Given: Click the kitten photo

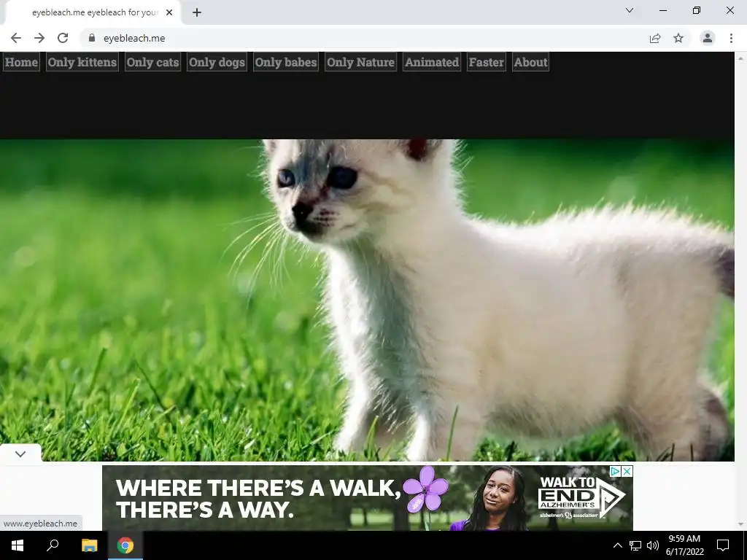Looking at the screenshot, I should click(367, 300).
